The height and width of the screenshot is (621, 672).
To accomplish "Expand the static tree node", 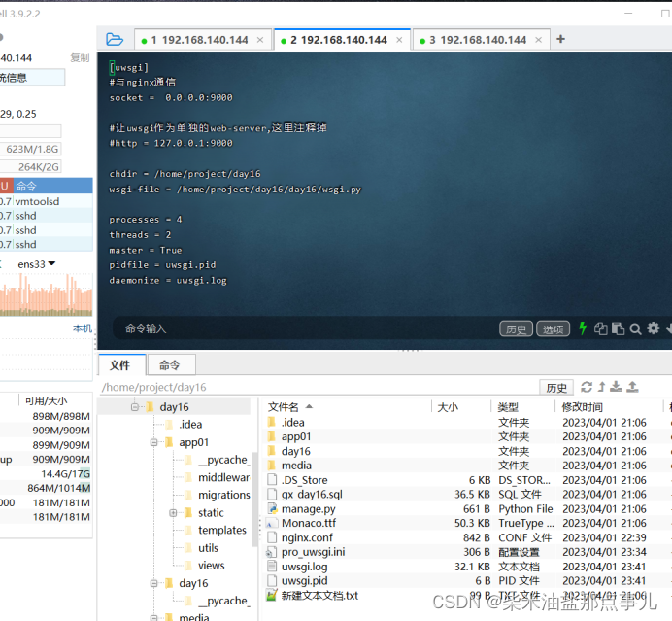I will [173, 512].
